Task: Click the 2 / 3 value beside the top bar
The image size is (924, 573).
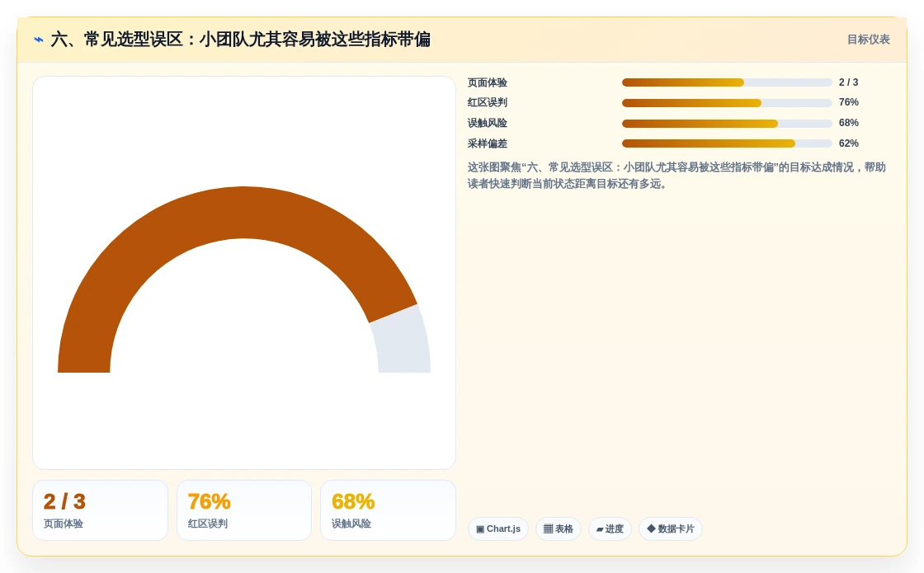Action: point(849,82)
